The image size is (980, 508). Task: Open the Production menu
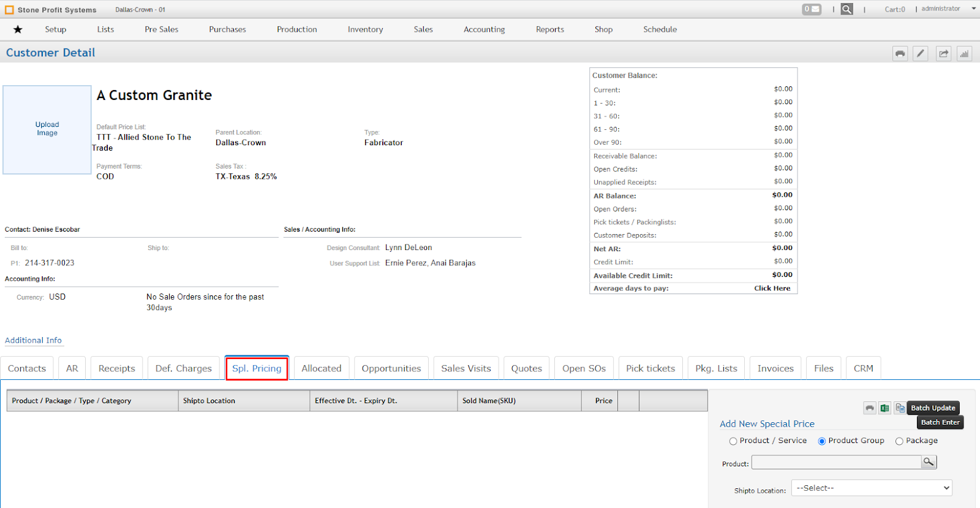pos(297,29)
